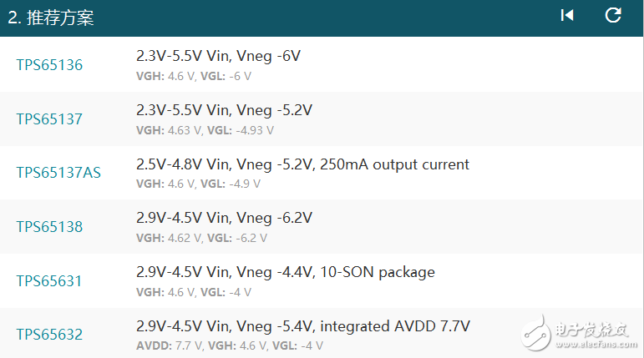Open the TPS65137 part link
644x358 pixels.
[x=49, y=119]
